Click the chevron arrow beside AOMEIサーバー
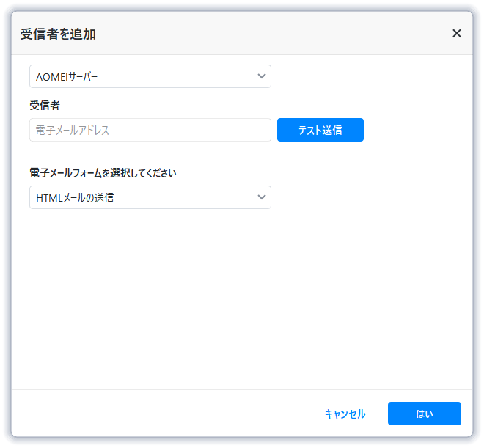Screen dimensions: 484x448 (x=262, y=76)
